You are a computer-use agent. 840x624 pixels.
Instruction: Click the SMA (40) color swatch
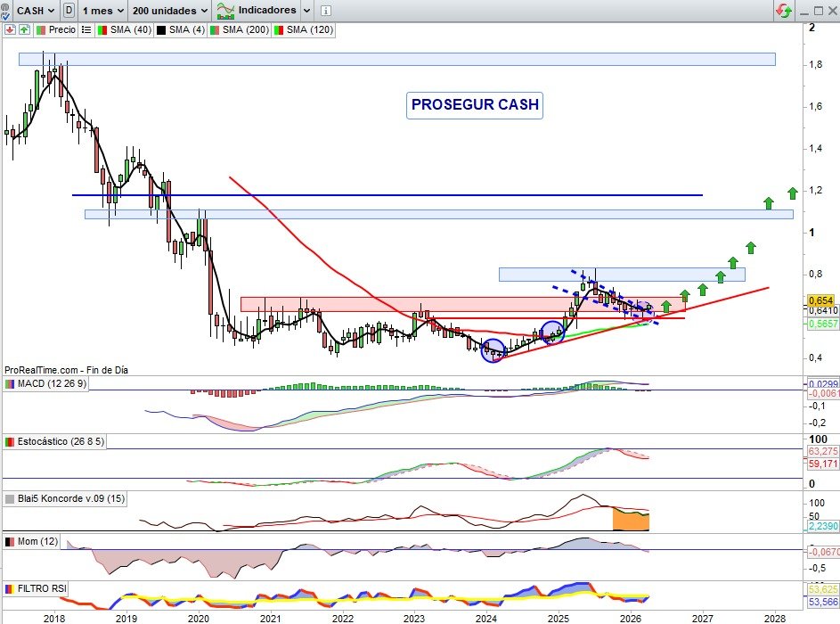[x=102, y=30]
